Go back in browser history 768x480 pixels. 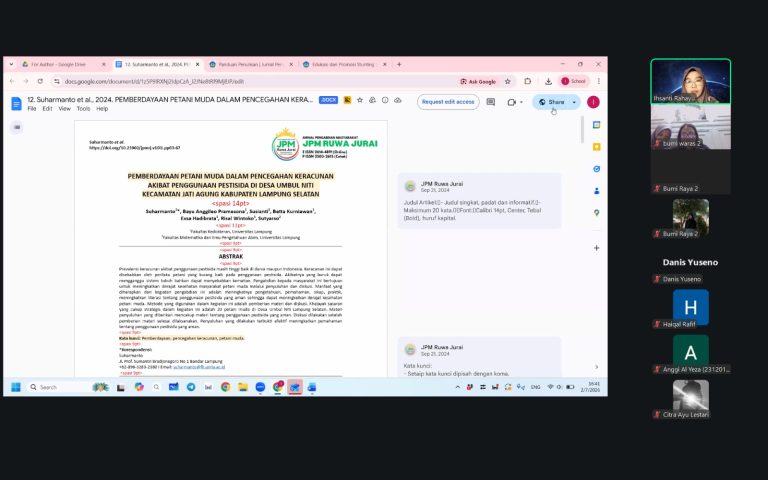(12, 81)
